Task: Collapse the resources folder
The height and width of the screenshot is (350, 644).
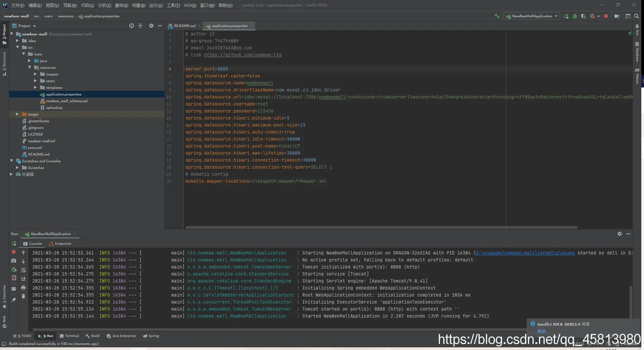Action: click(x=29, y=67)
